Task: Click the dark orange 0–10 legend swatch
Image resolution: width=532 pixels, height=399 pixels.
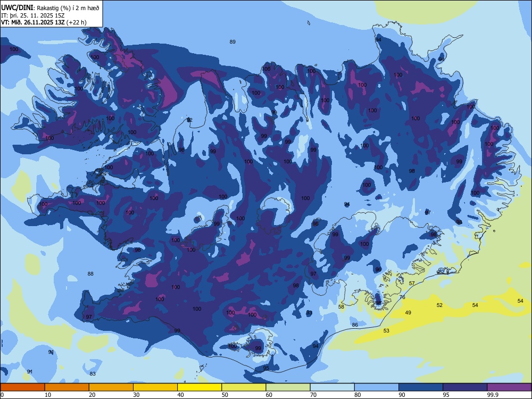Action: pyautogui.click(x=22, y=387)
